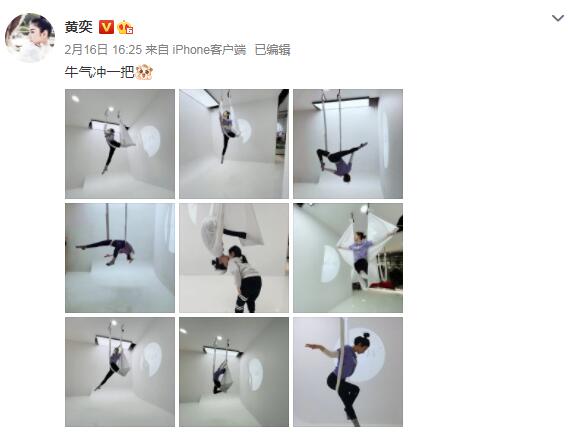Open the first thumbnail in the top row
This screenshot has width=568, height=433.
[x=120, y=144]
